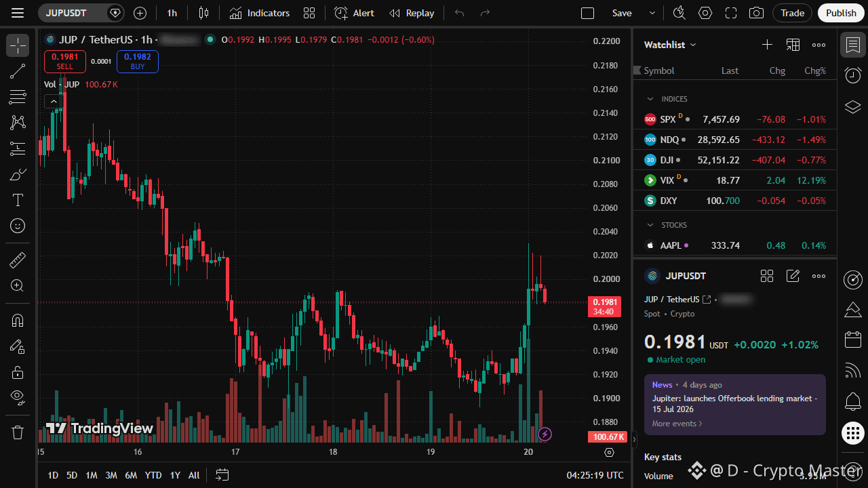Create an Alert from toolbar
The height and width of the screenshot is (488, 868).
354,13
